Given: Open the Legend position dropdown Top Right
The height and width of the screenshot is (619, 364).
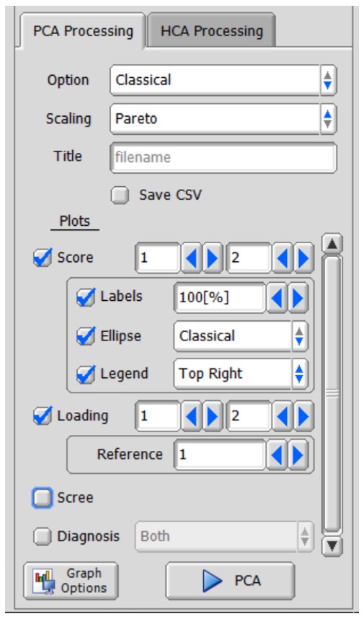Looking at the screenshot, I should [241, 374].
